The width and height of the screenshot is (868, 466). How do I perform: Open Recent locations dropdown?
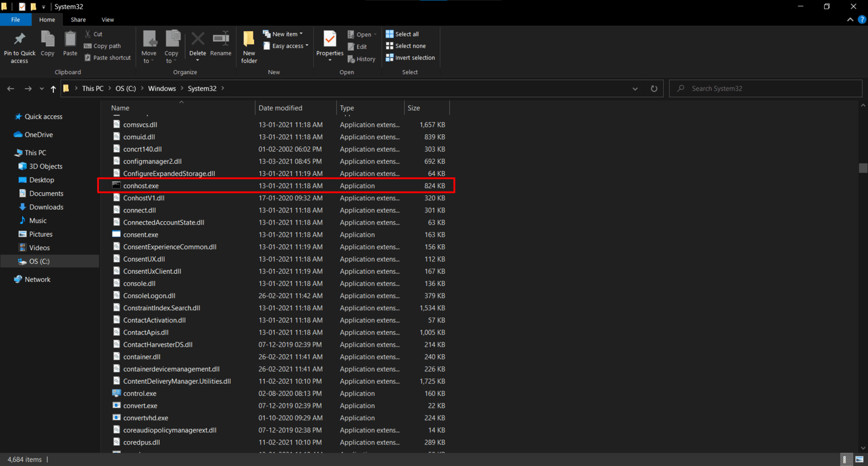point(41,89)
